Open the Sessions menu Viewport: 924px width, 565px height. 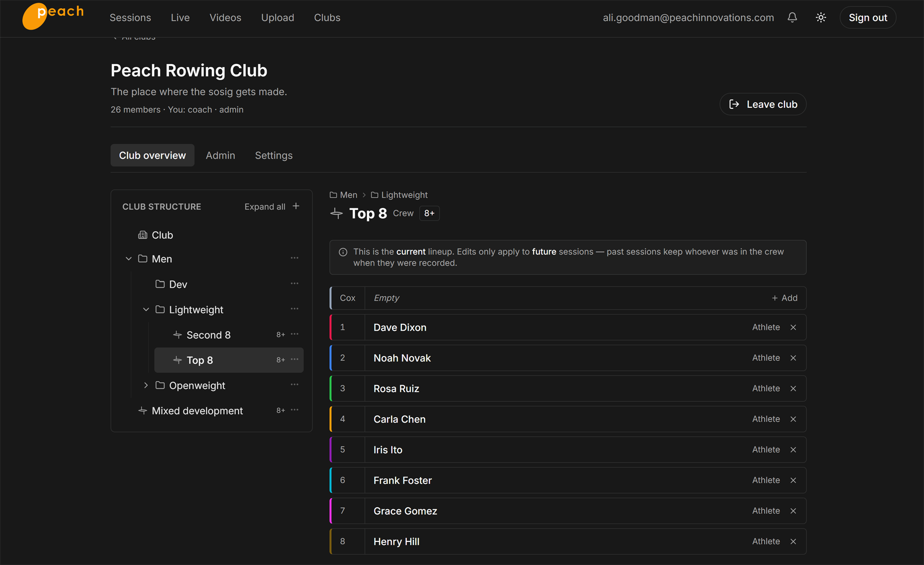[x=130, y=18]
